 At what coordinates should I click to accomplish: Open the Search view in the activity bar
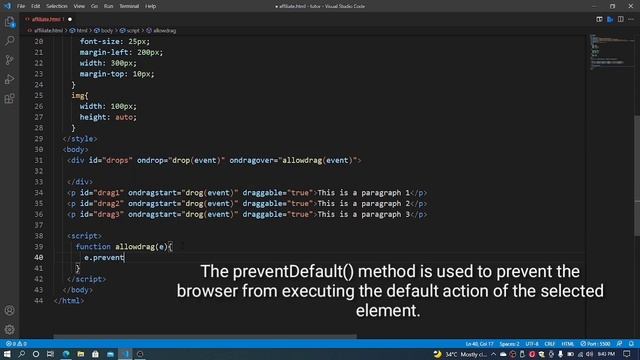click(9, 40)
